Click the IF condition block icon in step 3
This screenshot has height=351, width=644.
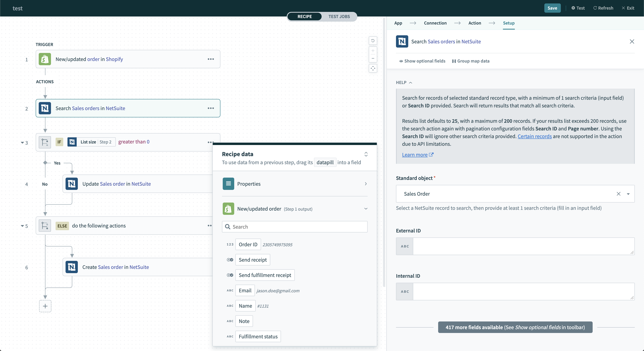pos(45,142)
